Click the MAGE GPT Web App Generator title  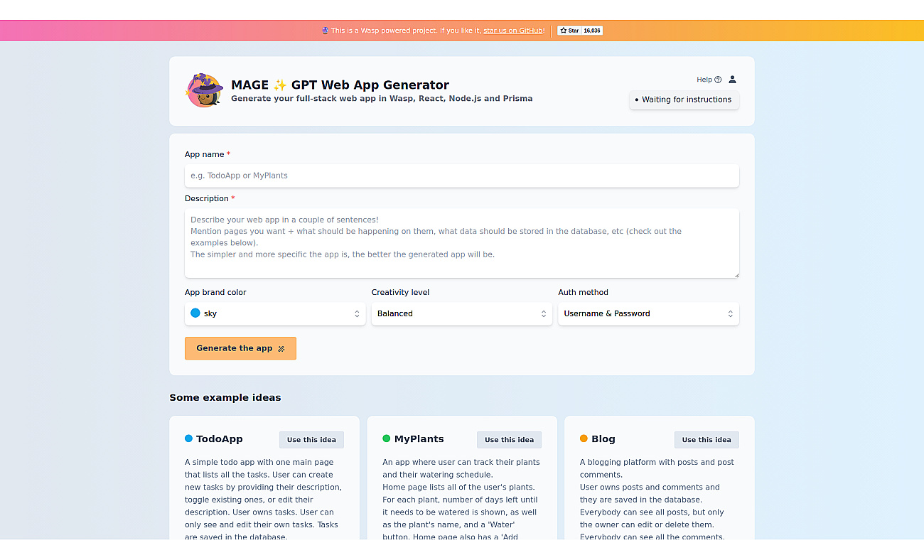(340, 85)
